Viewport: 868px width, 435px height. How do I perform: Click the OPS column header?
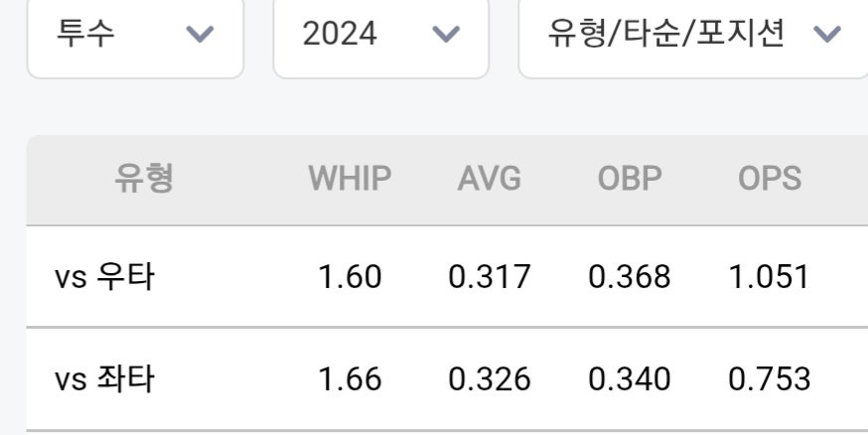770,178
